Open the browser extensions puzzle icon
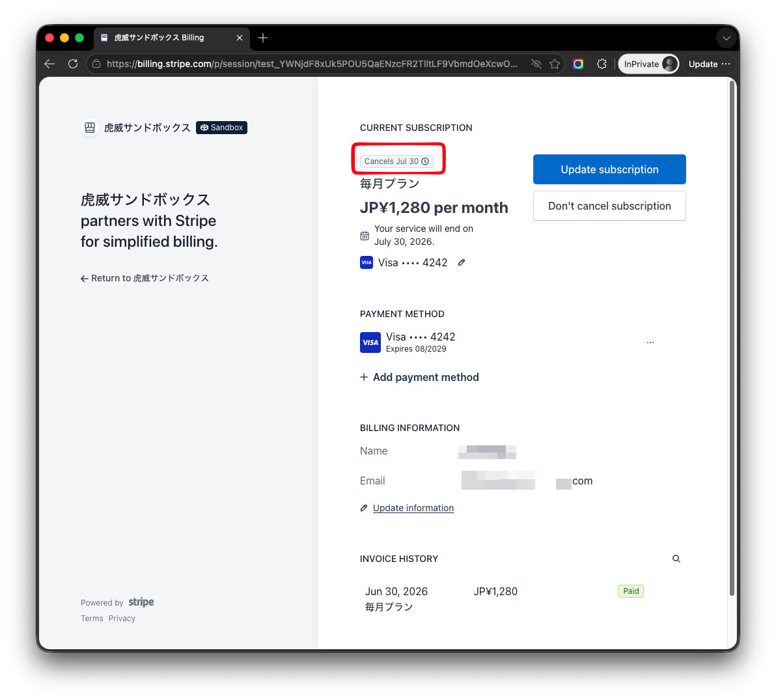Viewport: 776px width, 700px height. 602,64
